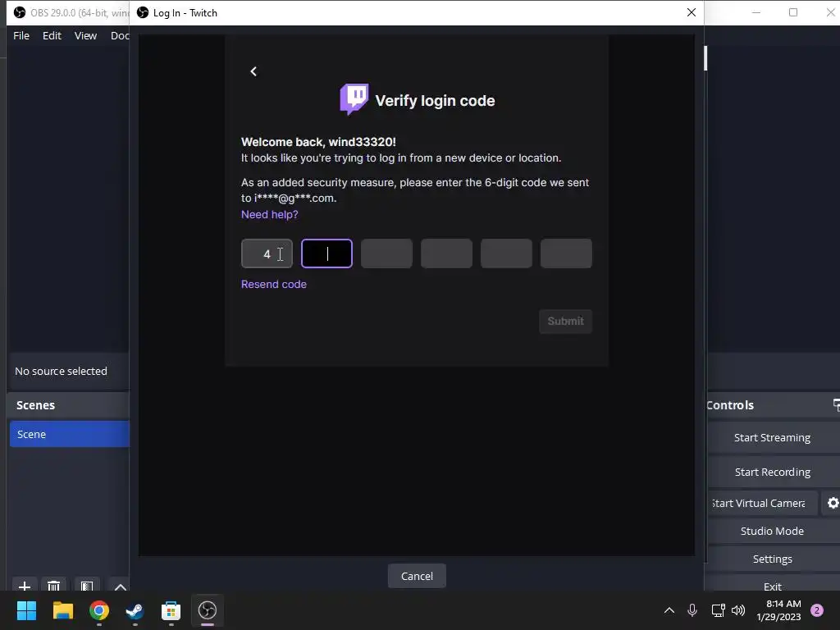Click Start Recording in Controls
840x630 pixels.
[772, 472]
